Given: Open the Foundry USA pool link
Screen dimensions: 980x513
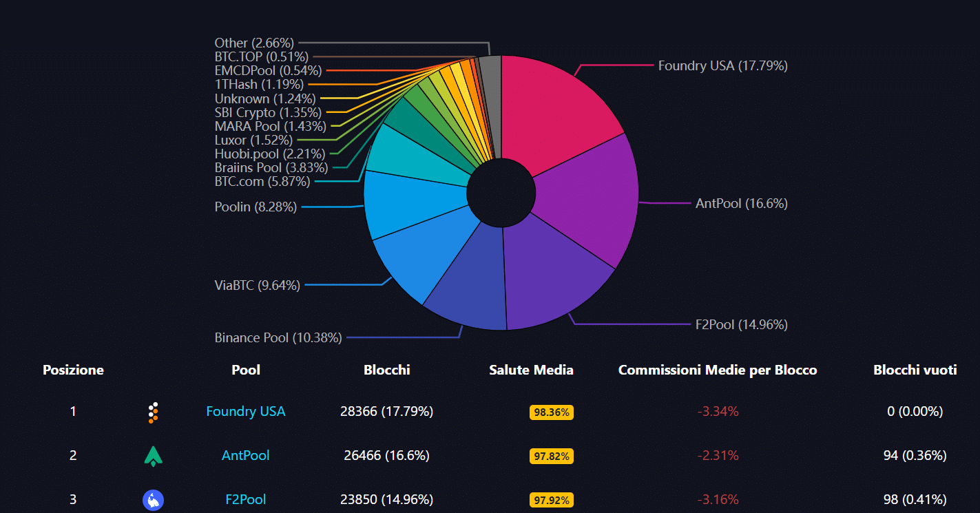Looking at the screenshot, I should tap(245, 412).
